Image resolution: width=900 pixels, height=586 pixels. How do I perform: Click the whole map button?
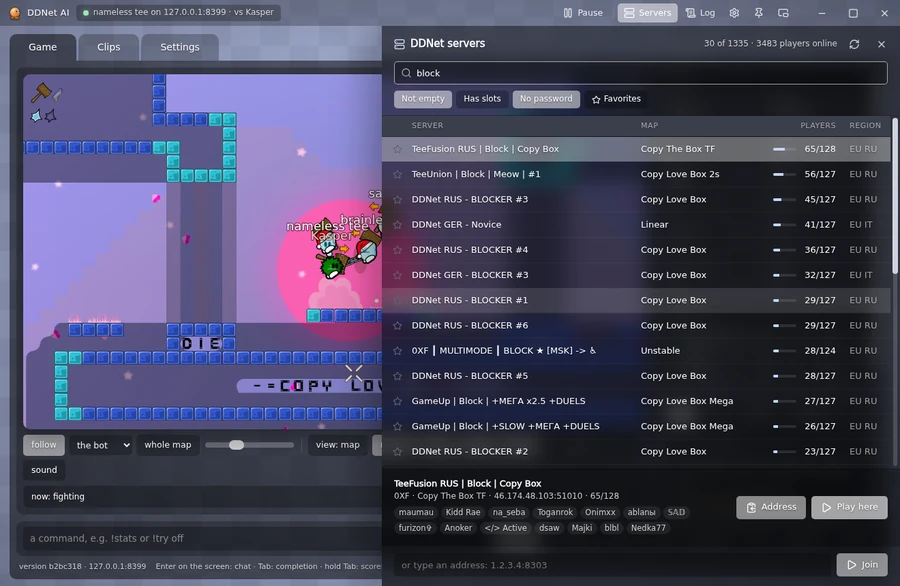[x=168, y=445]
